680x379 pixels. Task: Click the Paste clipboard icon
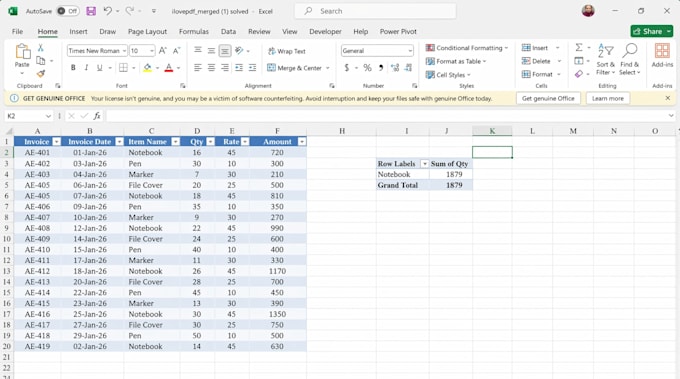[22, 52]
